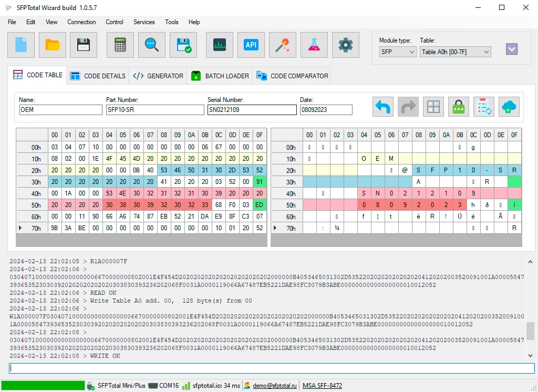
Task: Select the green hex cell ED in row 50h
Action: tap(260, 205)
